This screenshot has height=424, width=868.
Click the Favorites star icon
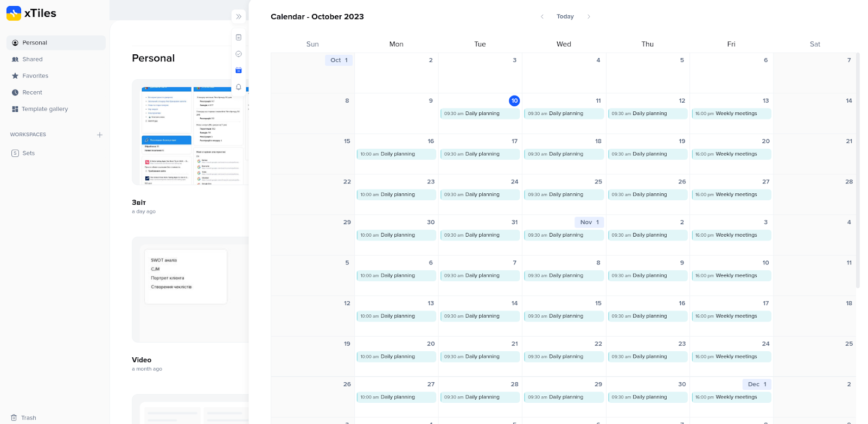coord(15,76)
